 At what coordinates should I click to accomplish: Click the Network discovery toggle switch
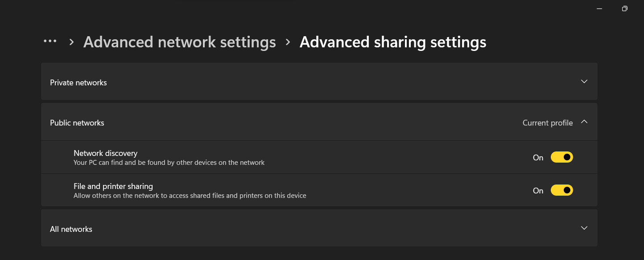tap(562, 157)
